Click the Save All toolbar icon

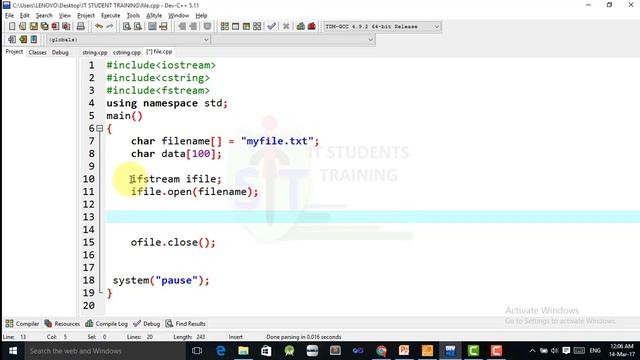point(44,27)
